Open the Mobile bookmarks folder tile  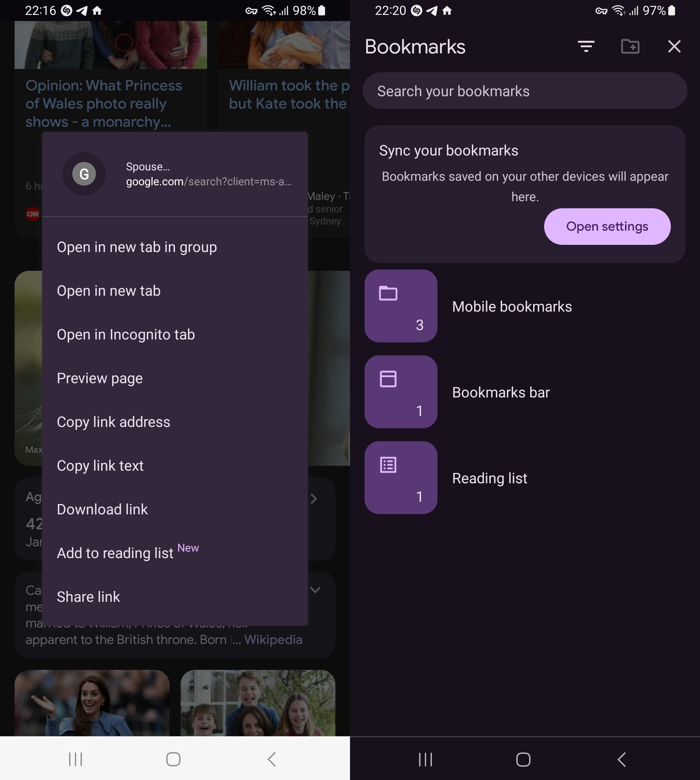pos(401,306)
